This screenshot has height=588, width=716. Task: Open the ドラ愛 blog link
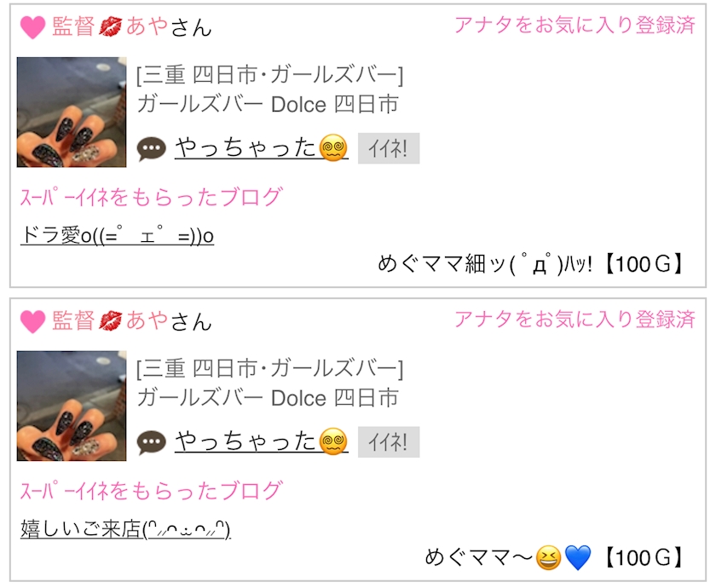click(117, 235)
